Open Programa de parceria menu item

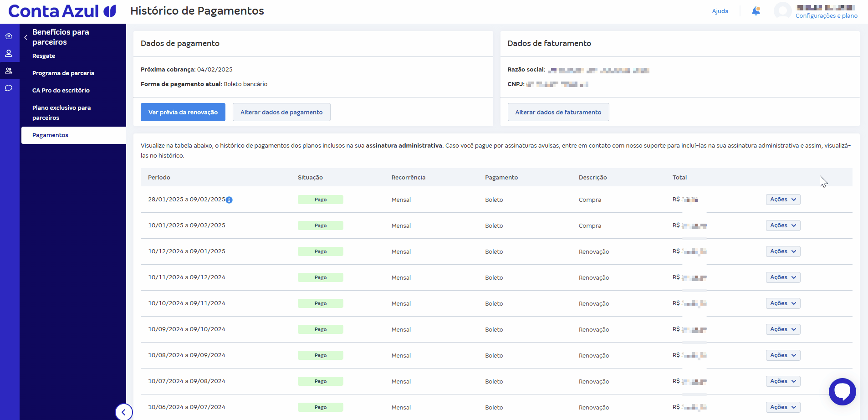(63, 73)
